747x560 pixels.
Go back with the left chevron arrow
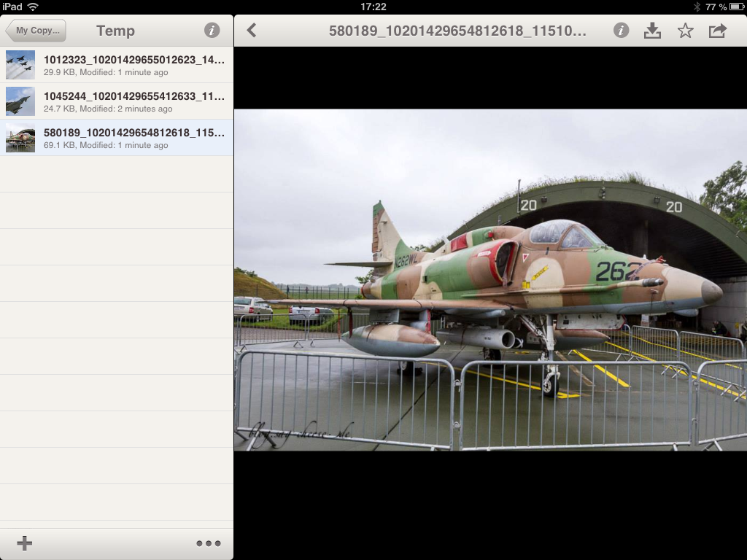coord(252,30)
